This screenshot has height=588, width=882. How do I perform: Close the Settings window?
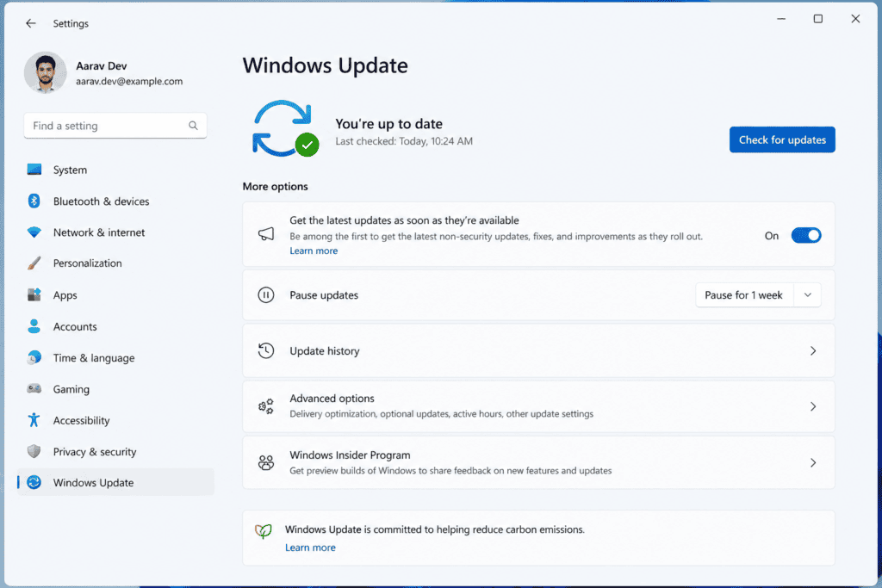(855, 19)
